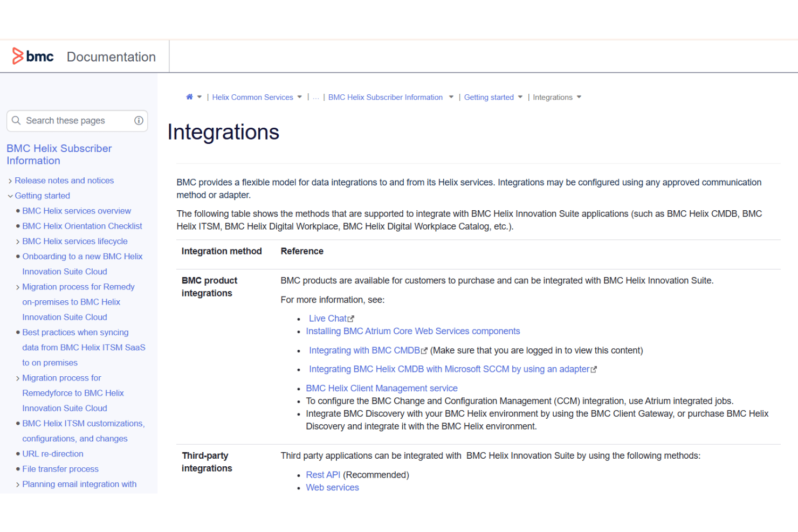This screenshot has width=798, height=532.
Task: Open Getting started breadcrumb dropdown arrow
Action: [520, 97]
